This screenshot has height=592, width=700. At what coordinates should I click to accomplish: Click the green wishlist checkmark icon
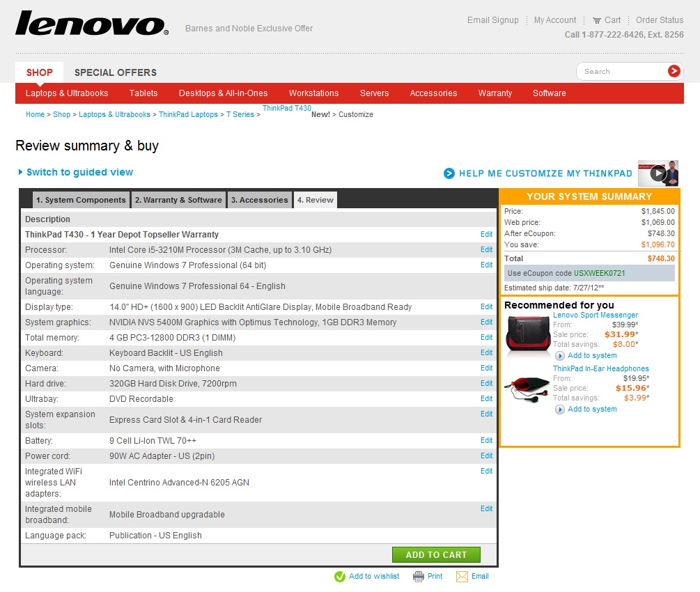pyautogui.click(x=340, y=577)
